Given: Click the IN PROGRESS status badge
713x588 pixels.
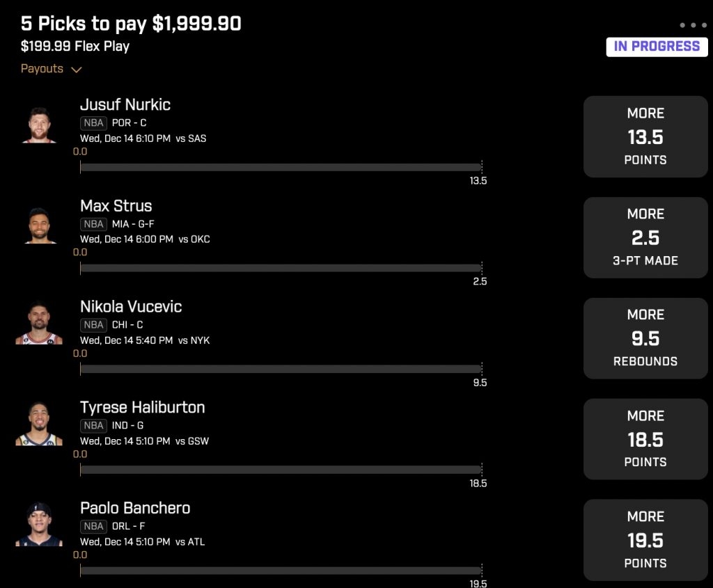Looking at the screenshot, I should [x=657, y=47].
